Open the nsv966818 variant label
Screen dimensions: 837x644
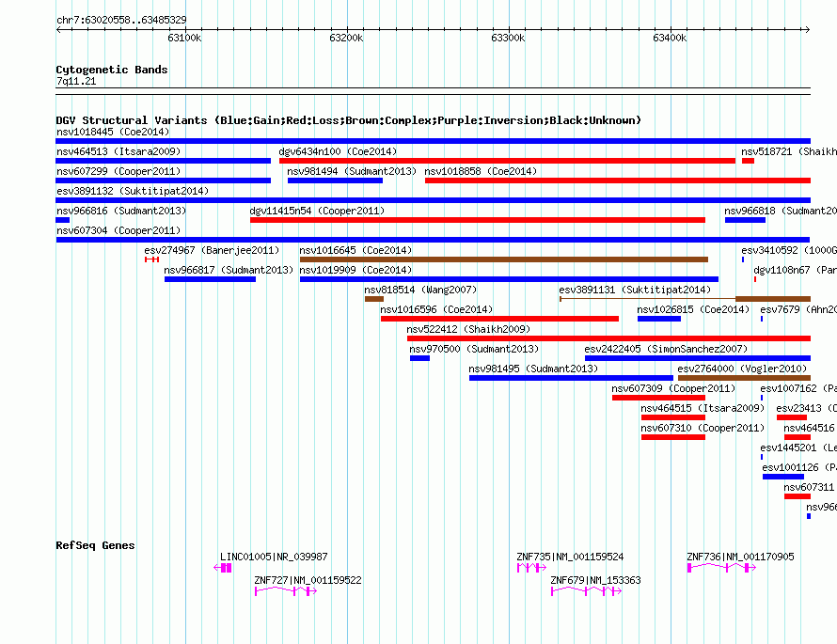click(x=781, y=211)
